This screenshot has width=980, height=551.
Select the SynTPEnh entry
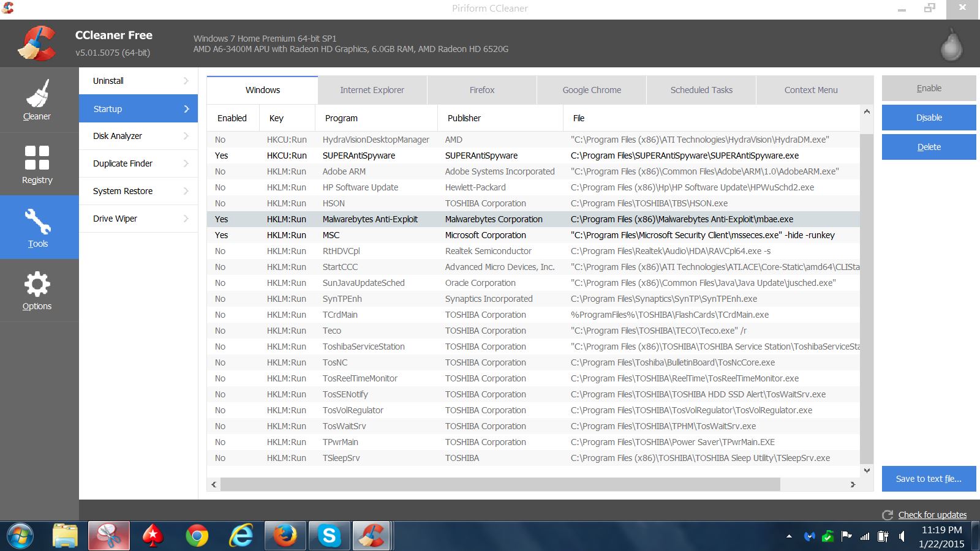(x=533, y=299)
